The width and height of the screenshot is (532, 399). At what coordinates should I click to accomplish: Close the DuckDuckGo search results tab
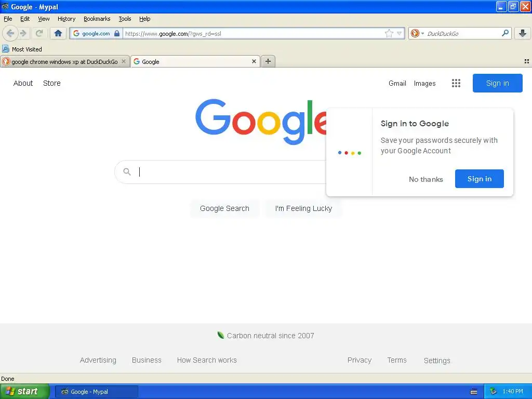click(x=124, y=61)
